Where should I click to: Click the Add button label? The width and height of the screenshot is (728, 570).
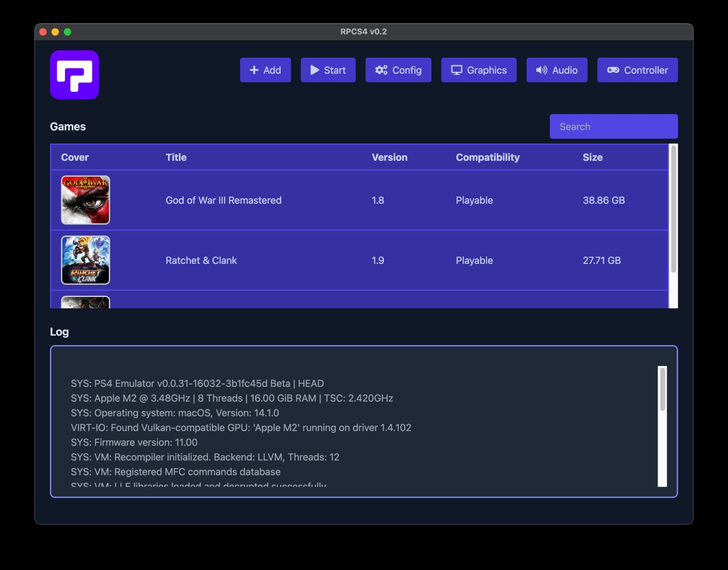point(272,70)
